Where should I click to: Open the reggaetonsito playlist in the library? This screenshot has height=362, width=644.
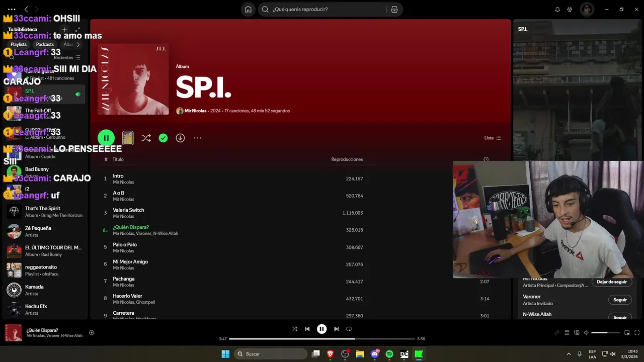click(x=44, y=270)
